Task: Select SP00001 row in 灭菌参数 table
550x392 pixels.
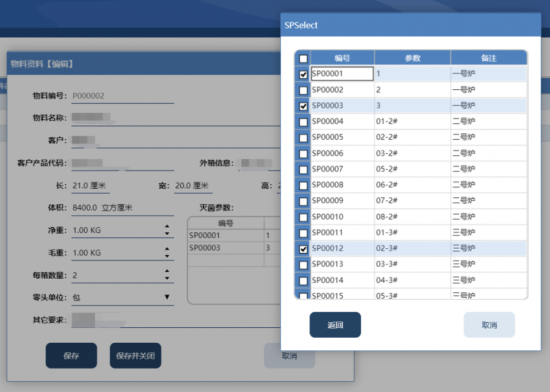Action: pos(234,235)
